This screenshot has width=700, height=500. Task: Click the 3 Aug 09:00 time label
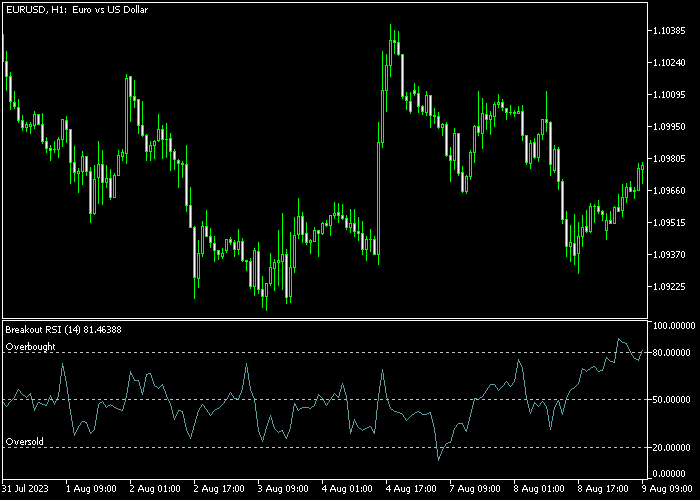(x=283, y=488)
